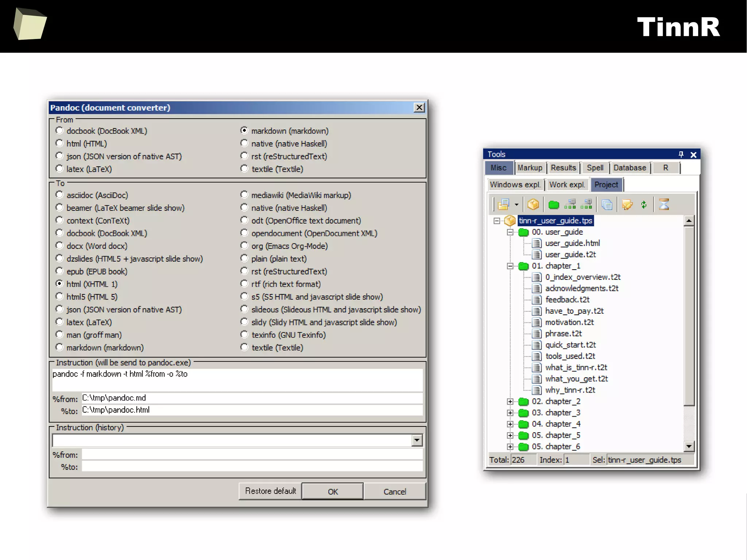The height and width of the screenshot is (560, 747).
Task: Select the docx (Word docx) output format
Action: click(59, 246)
